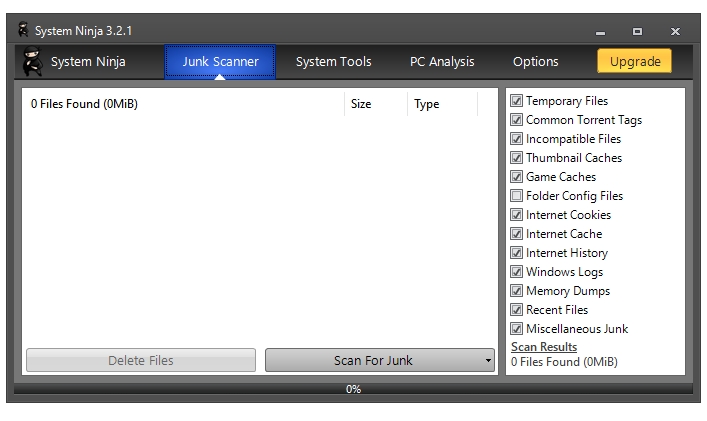707x421 pixels.
Task: Click the System Ninja title bar icon
Action: 23,30
